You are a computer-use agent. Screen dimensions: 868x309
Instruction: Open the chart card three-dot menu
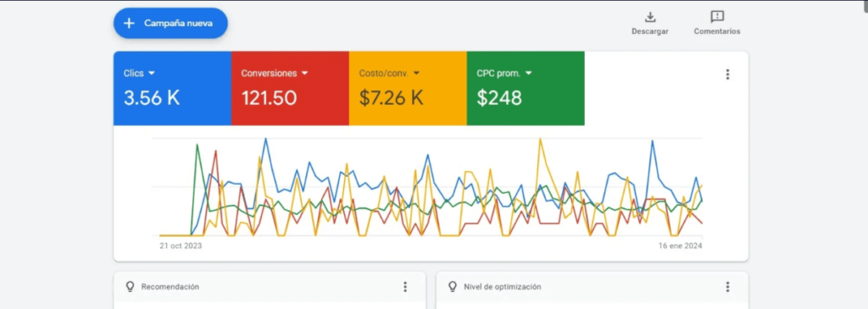click(x=728, y=74)
